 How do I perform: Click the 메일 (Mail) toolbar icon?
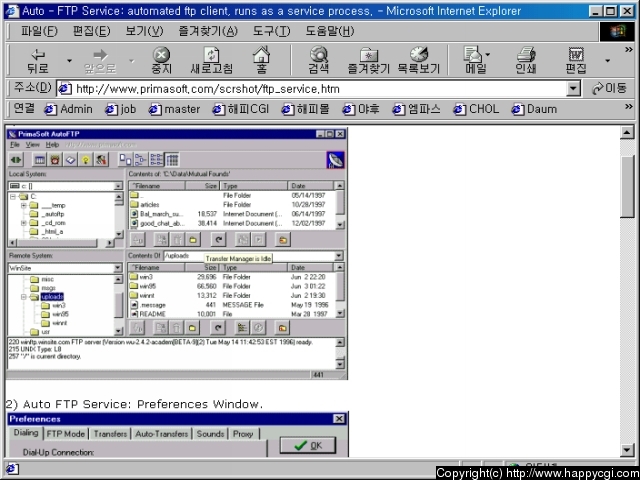475,60
